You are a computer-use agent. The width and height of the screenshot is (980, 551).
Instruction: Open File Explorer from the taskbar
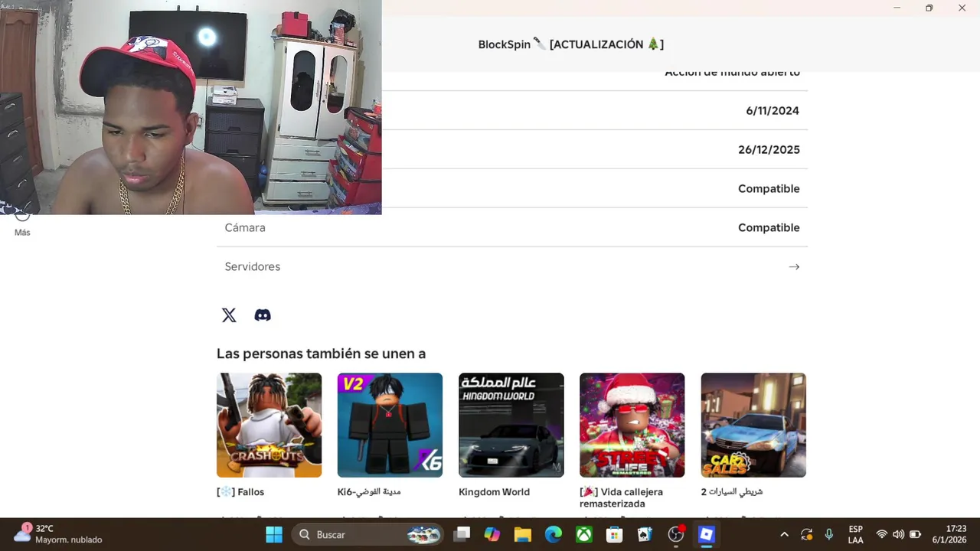tap(523, 534)
